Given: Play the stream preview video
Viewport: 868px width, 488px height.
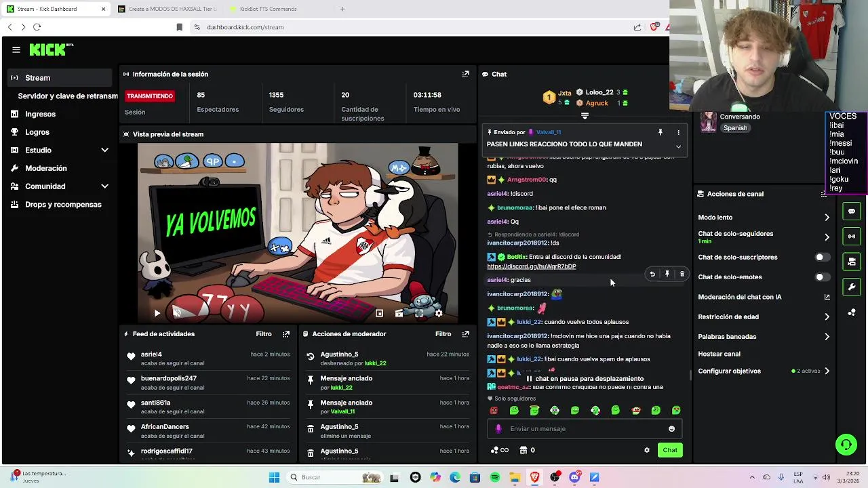Looking at the screenshot, I should point(157,313).
